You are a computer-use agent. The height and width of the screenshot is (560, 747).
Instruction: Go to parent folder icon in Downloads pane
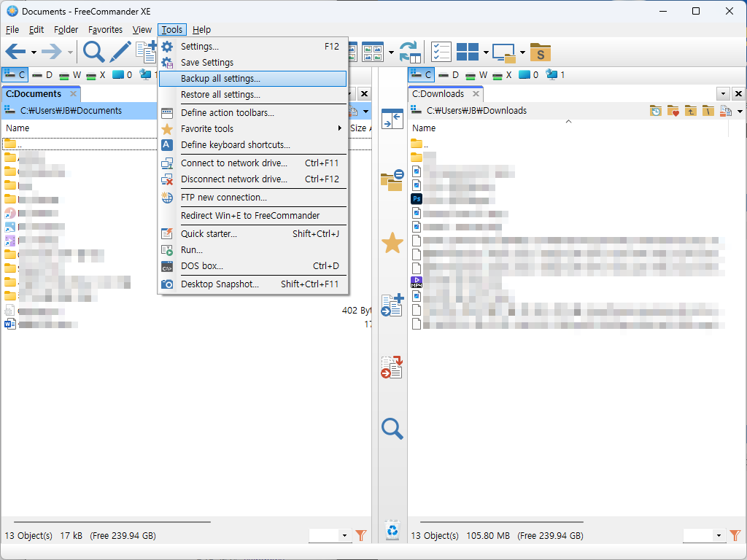tap(690, 111)
